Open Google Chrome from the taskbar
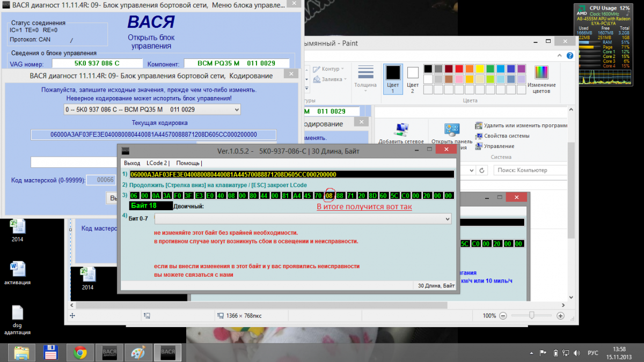Screen dimensions: 644x362 click(x=80, y=352)
